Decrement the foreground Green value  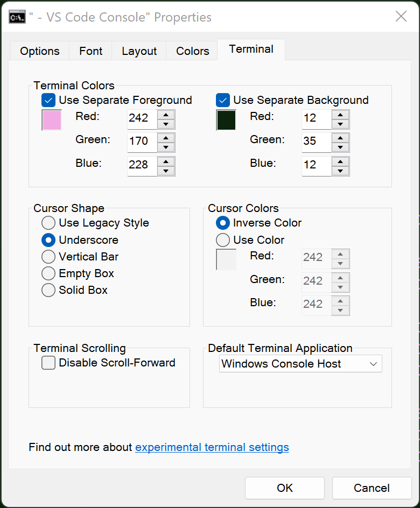click(166, 146)
